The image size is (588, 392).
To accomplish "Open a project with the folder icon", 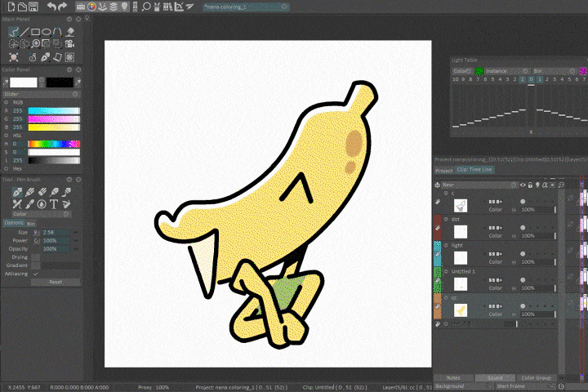I will (x=23, y=7).
